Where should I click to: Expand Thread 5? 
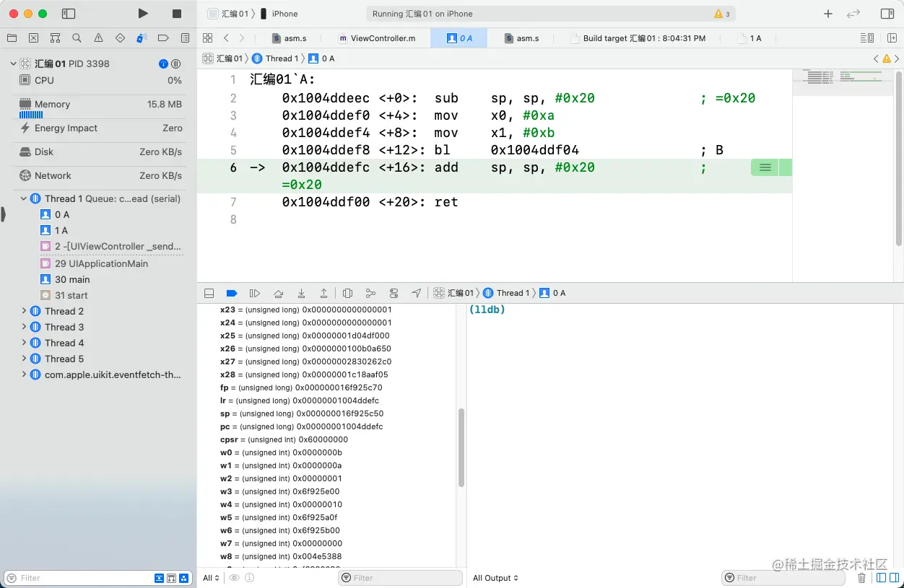coord(24,359)
